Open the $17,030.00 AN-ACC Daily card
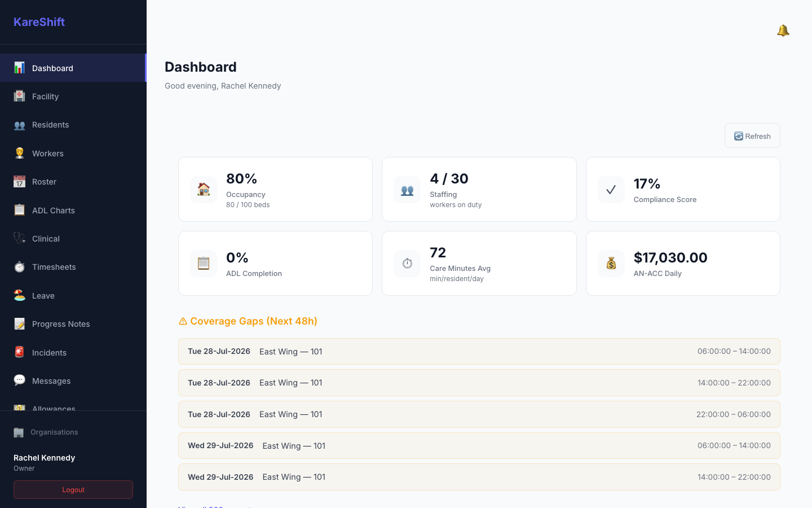Image resolution: width=812 pixels, height=508 pixels. point(683,263)
